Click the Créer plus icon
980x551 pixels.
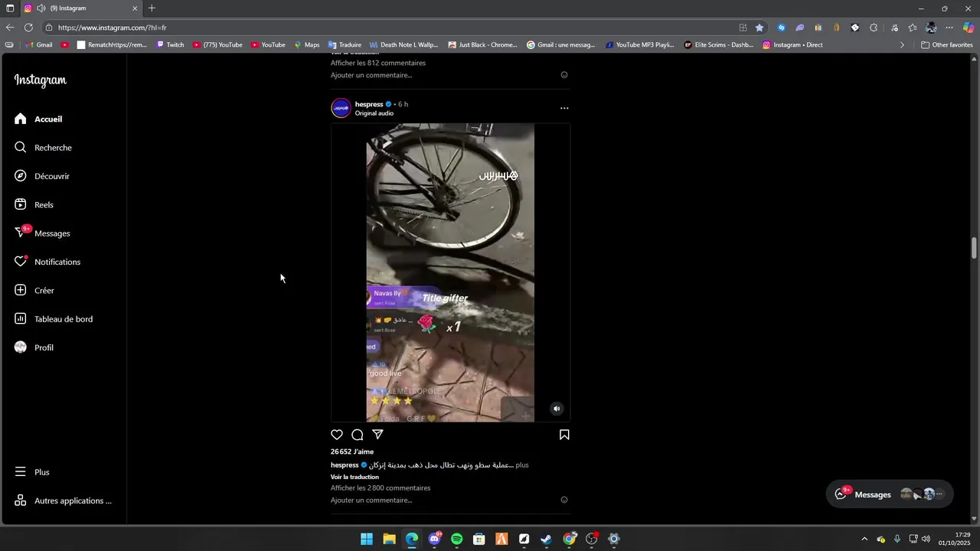pos(21,291)
